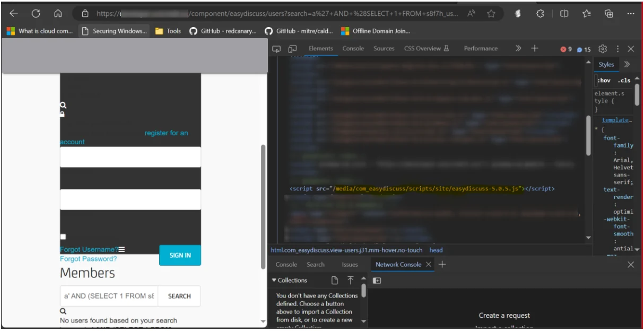Add a new drawer tab plus icon

442,264
